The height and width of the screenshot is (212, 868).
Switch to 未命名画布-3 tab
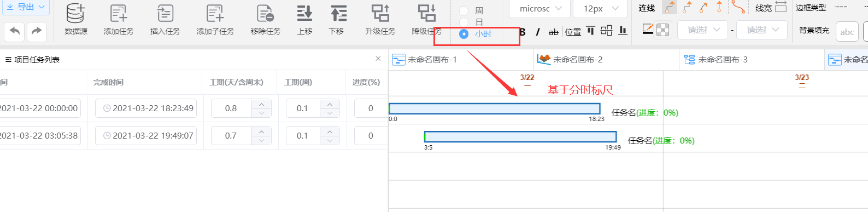pyautogui.click(x=715, y=59)
